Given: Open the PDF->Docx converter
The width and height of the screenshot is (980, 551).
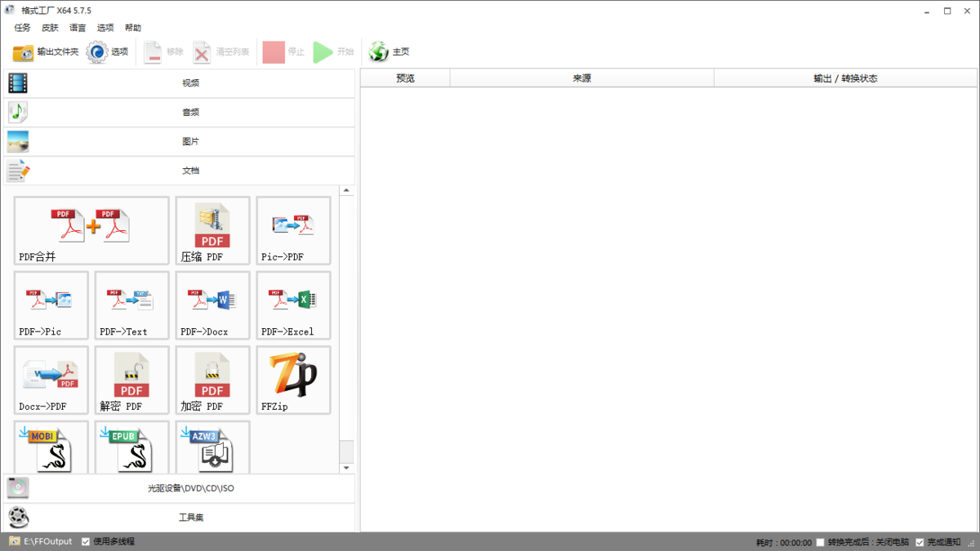Looking at the screenshot, I should (x=212, y=305).
